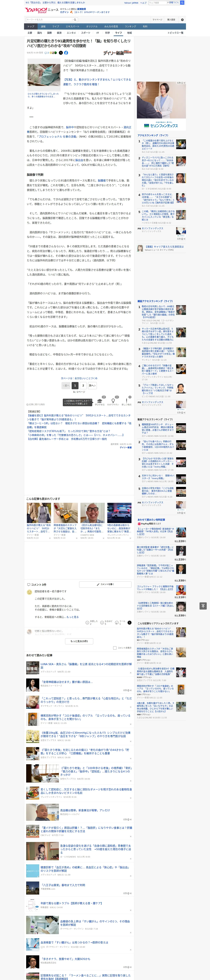Viewport: 210px width, 980px height.
Task: Select the トップ navigation tab
Action: pyautogui.click(x=31, y=27)
